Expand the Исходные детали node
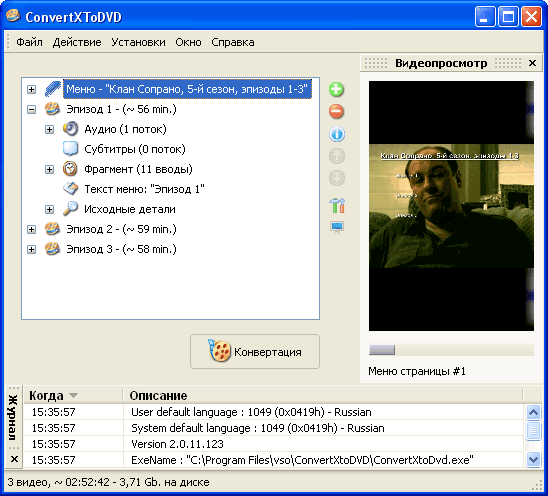 pos(49,209)
